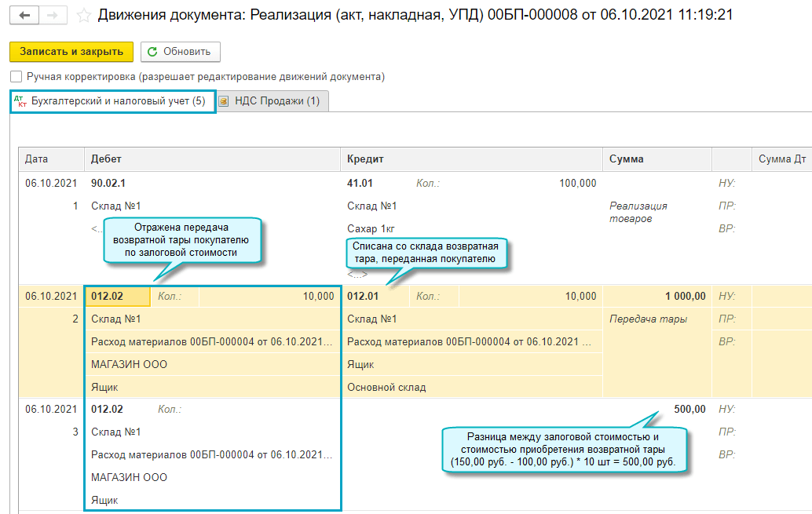812x514 pixels.
Task: Click the Дебет column header
Action: pyautogui.click(x=107, y=159)
